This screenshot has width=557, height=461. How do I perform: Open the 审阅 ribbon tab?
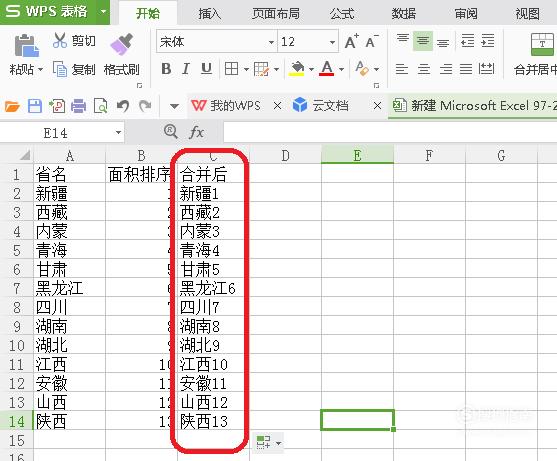pos(466,13)
